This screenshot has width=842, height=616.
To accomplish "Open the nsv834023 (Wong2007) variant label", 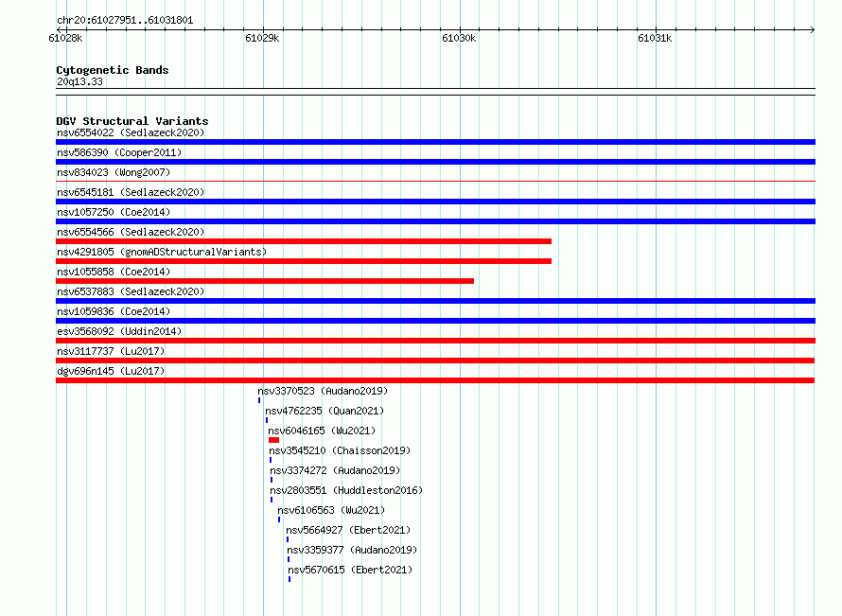I will [114, 172].
